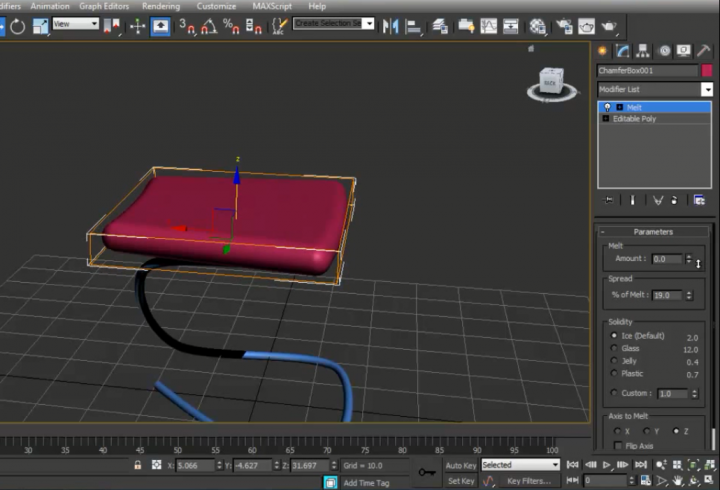Click the object color swatch

pyautogui.click(x=707, y=71)
